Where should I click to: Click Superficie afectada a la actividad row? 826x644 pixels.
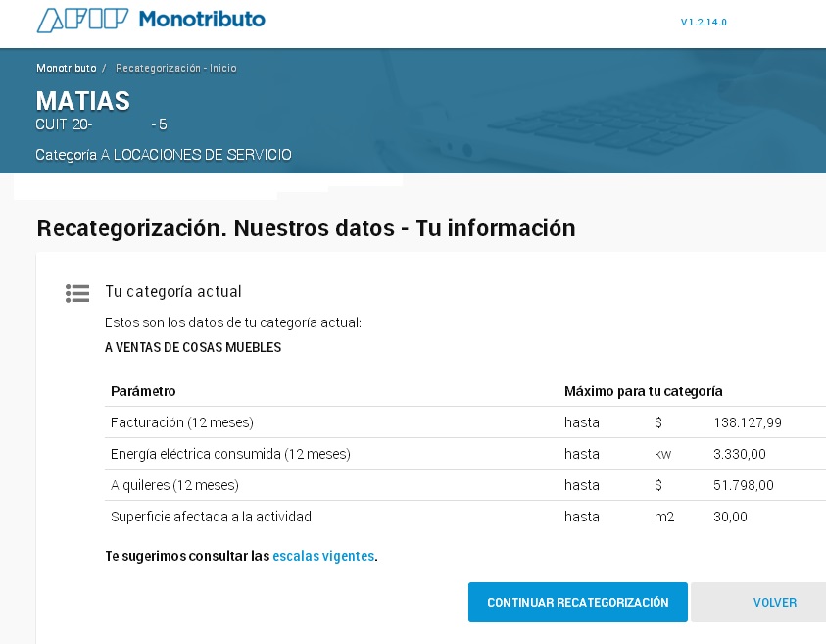211,517
